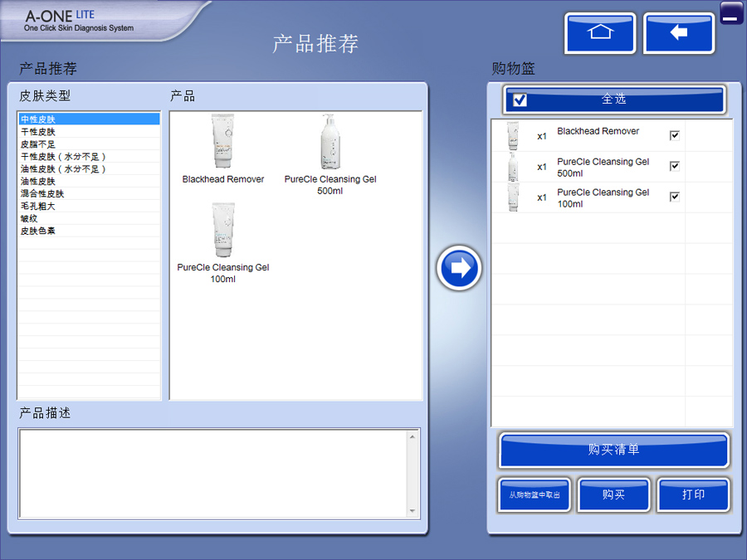Screen dimensions: 747x560
Task: Click the Blackhead Remover name in basket
Action: pos(598,131)
